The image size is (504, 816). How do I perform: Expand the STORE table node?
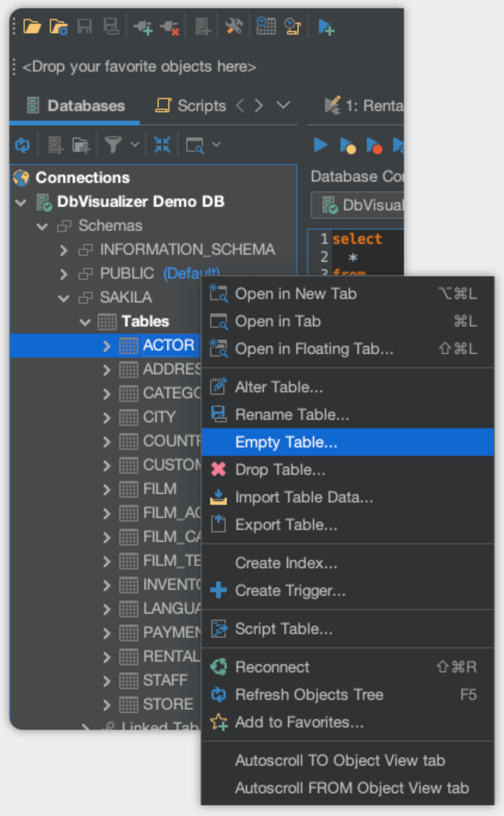107,705
